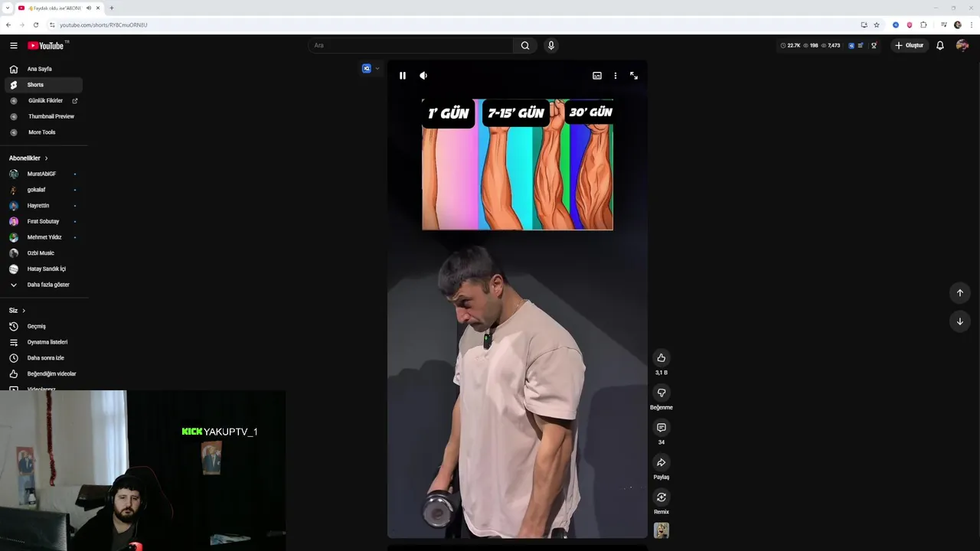Open the blue circular browser extension

pos(896,24)
